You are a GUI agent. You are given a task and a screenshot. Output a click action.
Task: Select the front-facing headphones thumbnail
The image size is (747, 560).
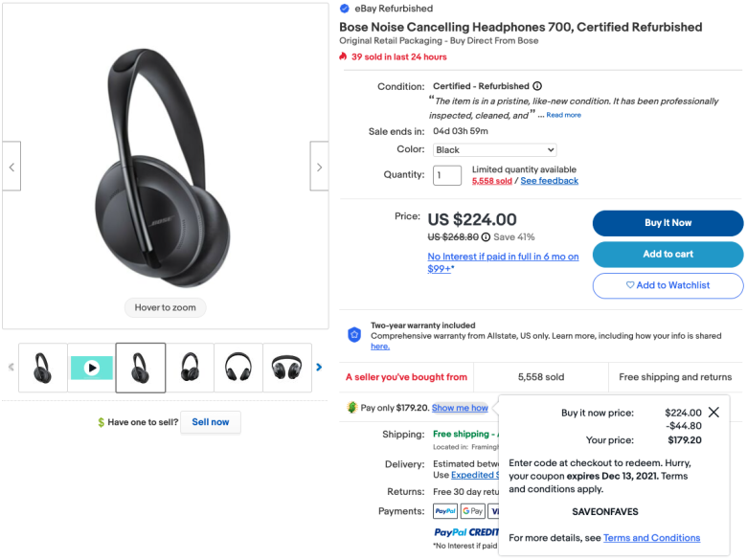tap(238, 368)
